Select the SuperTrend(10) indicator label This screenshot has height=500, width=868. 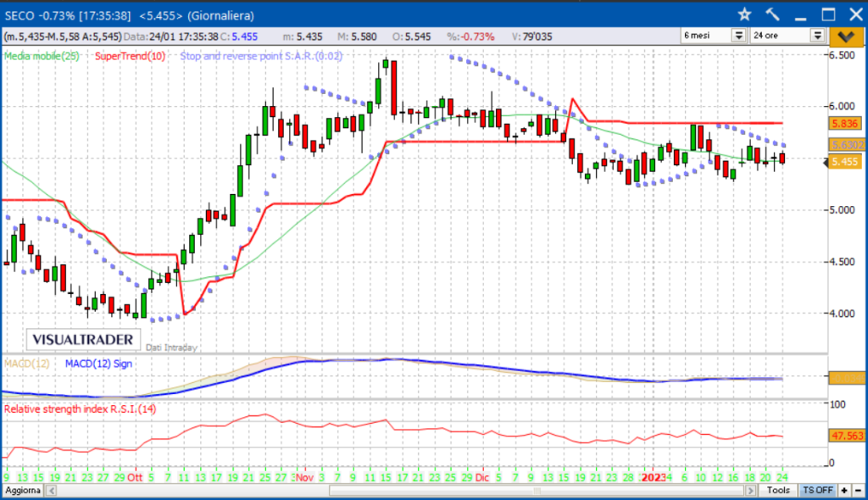[x=130, y=56]
